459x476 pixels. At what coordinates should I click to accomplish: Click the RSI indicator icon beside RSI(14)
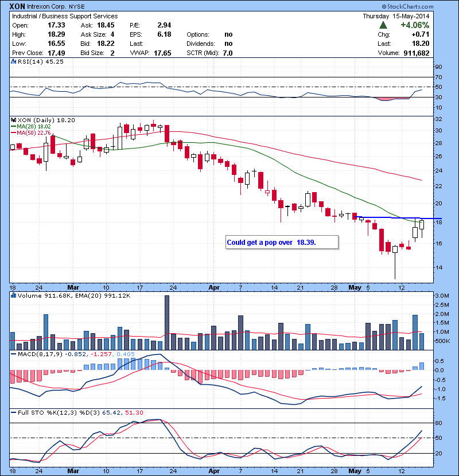(x=13, y=61)
